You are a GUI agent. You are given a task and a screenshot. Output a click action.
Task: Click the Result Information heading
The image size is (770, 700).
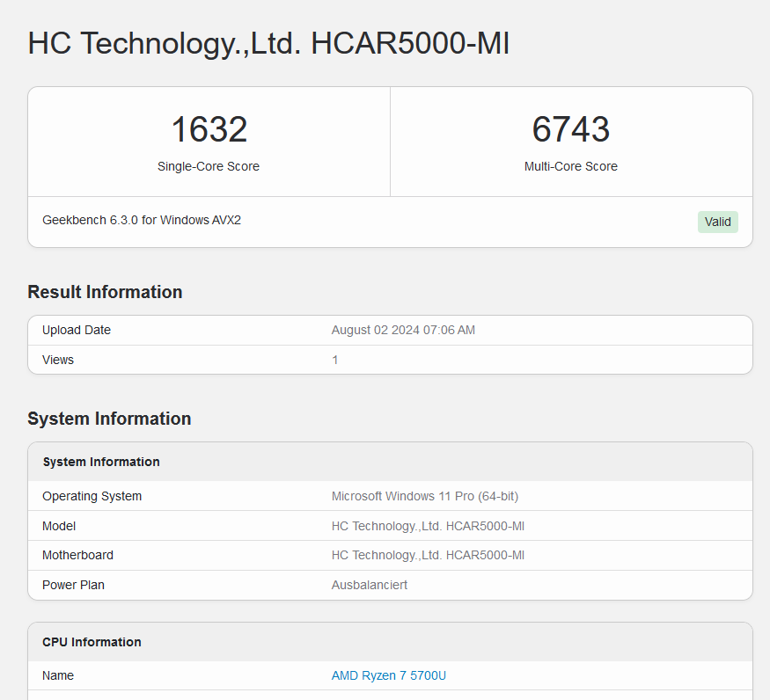(105, 292)
